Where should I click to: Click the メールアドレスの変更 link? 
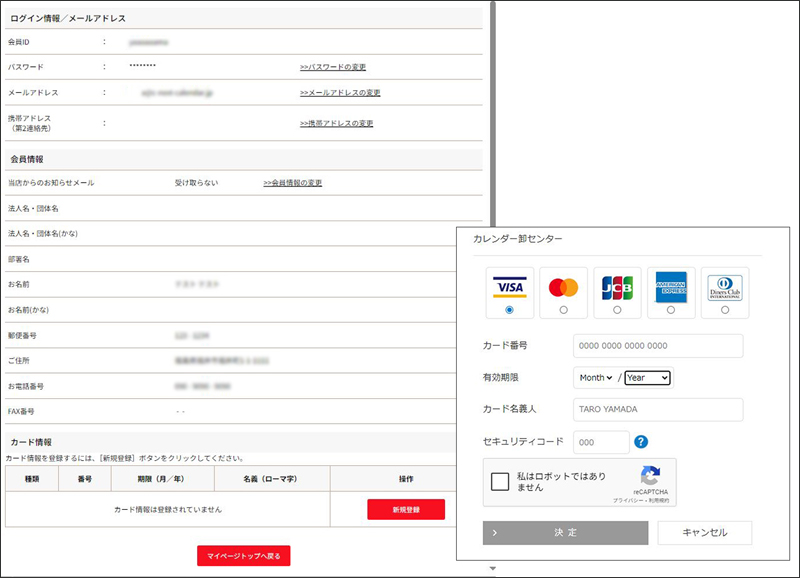tap(340, 92)
